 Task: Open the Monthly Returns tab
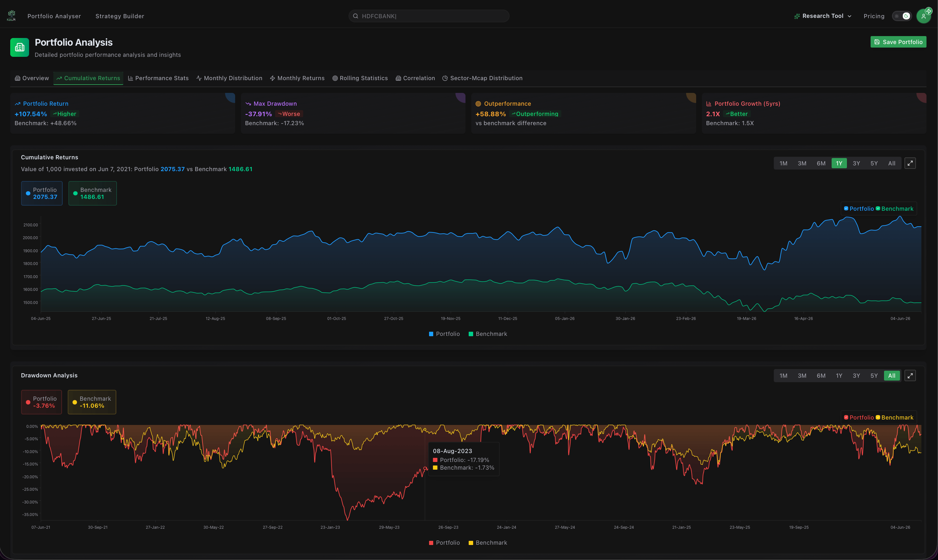297,78
